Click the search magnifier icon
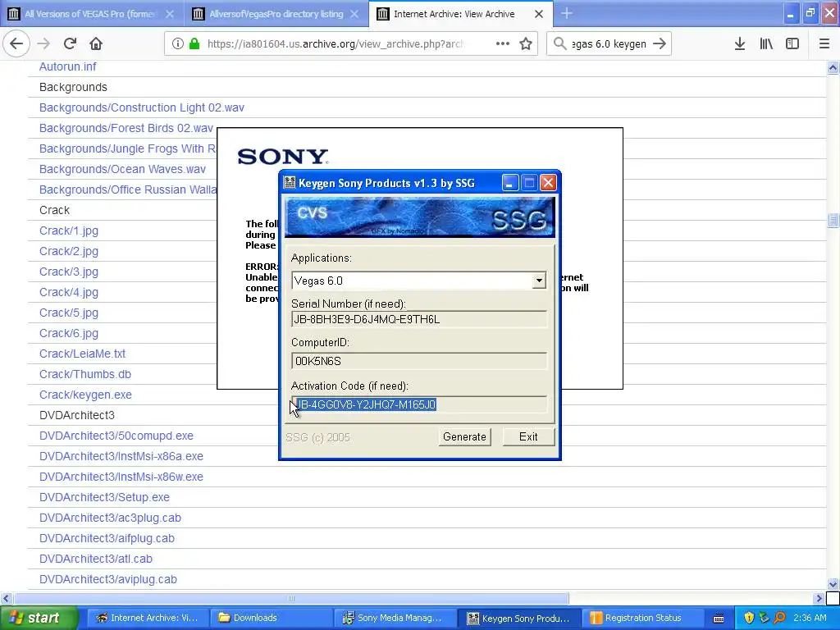The image size is (840, 630). click(x=559, y=44)
